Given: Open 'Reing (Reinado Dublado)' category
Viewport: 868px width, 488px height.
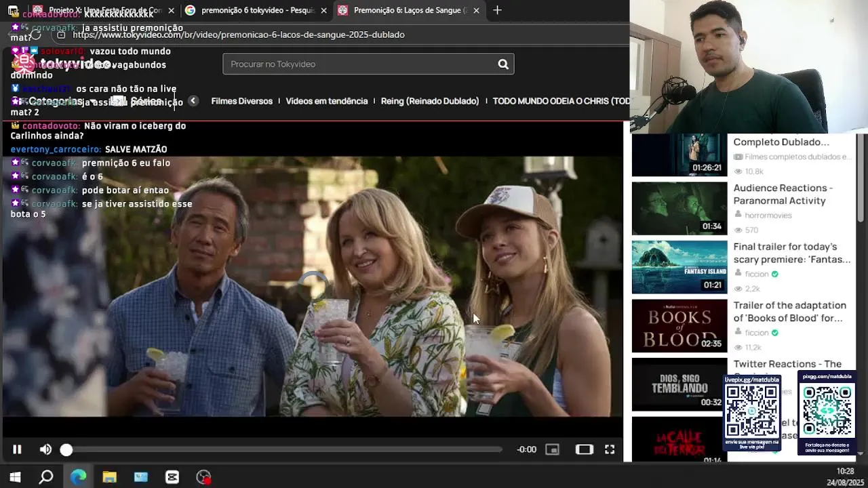Looking at the screenshot, I should [x=430, y=101].
